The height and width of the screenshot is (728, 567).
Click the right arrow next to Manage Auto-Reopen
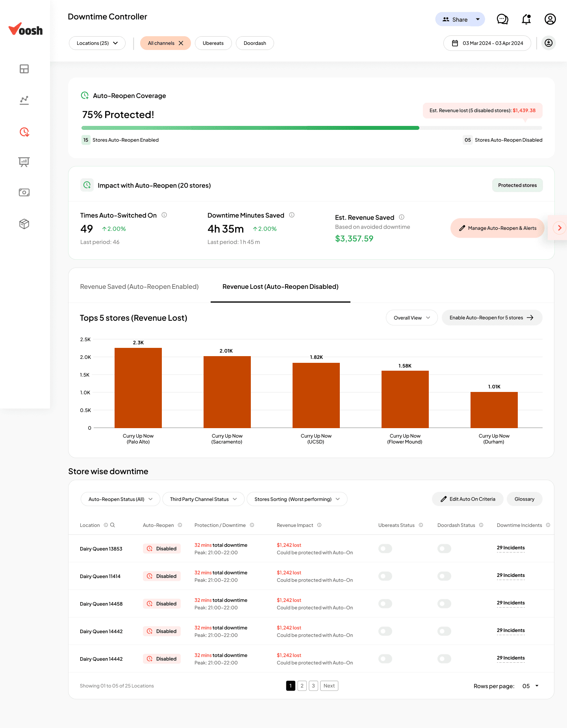[x=560, y=228]
